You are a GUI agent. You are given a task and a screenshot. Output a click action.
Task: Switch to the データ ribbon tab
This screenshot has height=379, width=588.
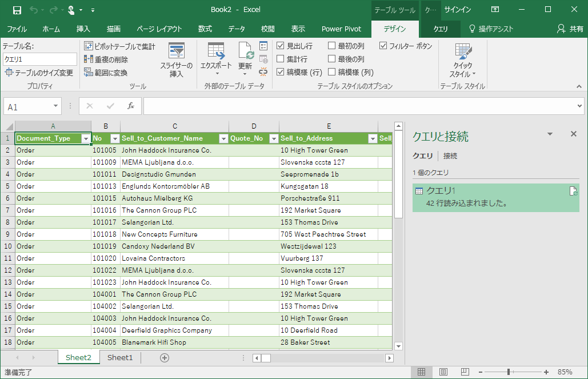(236, 29)
